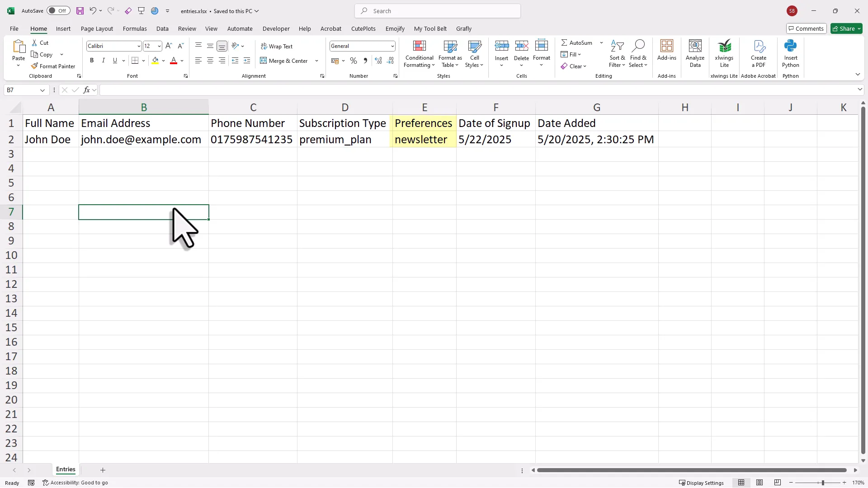Click the Insert Python icon
The width and height of the screenshot is (868, 488).
791,46
